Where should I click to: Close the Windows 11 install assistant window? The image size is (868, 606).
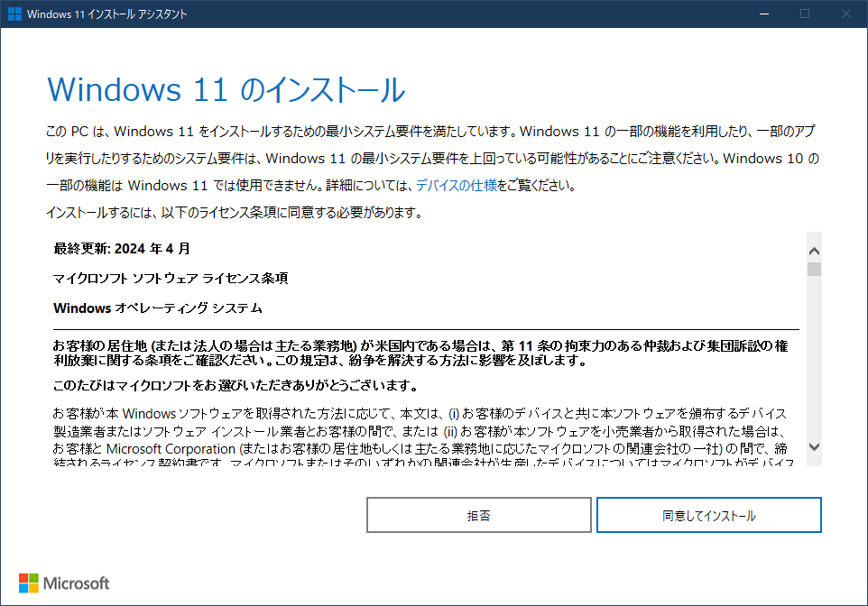click(x=845, y=14)
